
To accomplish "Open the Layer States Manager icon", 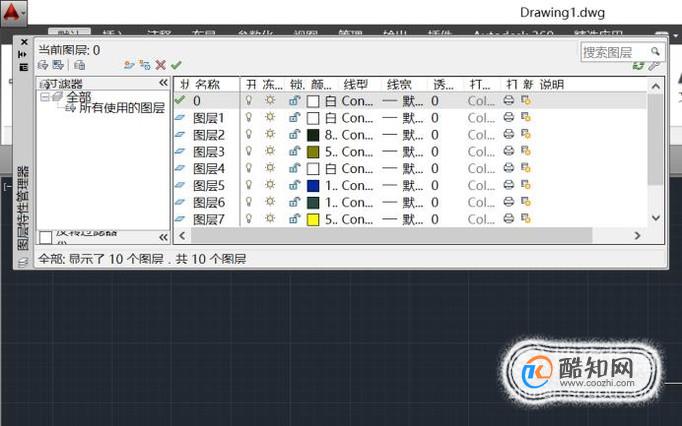I will coord(79,65).
